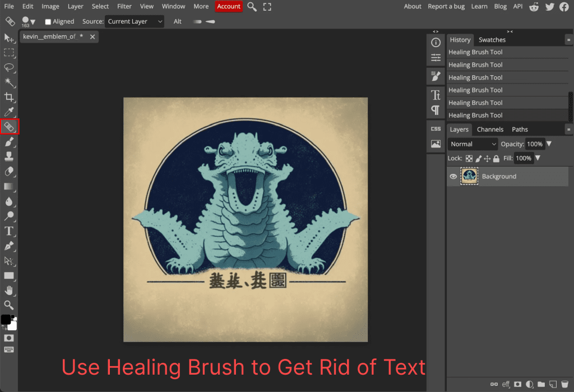Select the Clone Stamp tool

click(9, 156)
